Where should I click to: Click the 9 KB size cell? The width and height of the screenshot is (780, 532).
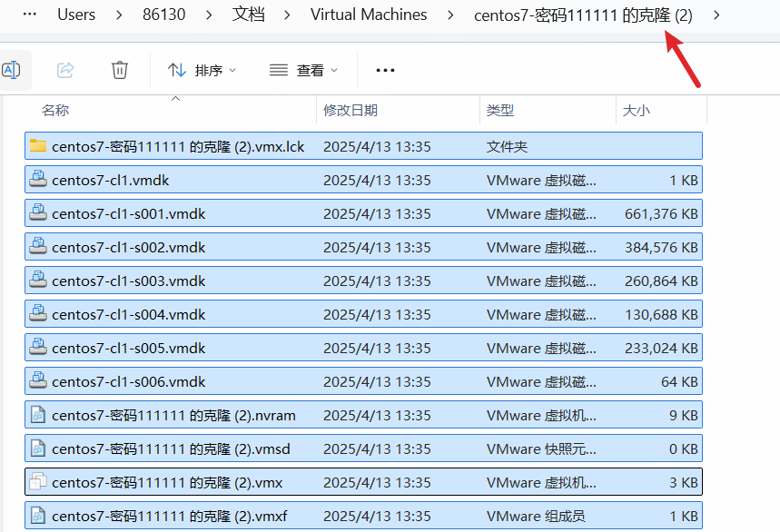point(684,415)
